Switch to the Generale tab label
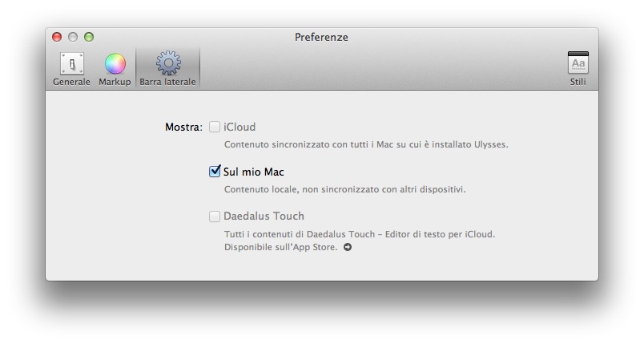 tap(71, 82)
